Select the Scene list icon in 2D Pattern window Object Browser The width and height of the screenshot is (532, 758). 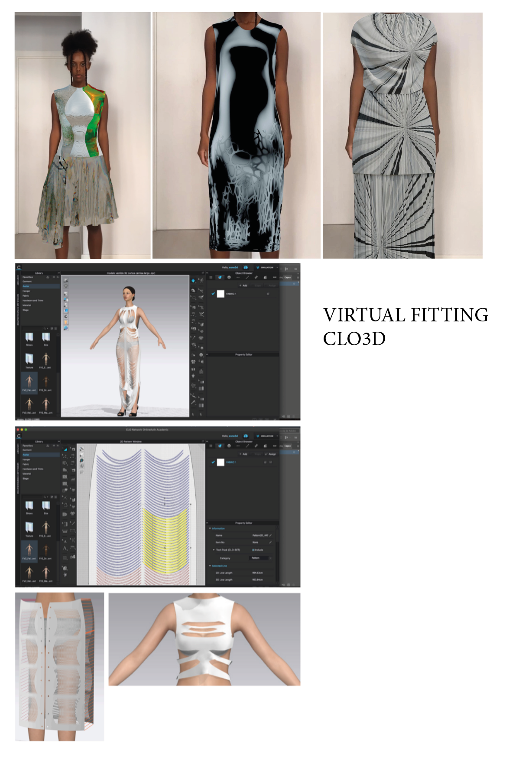tap(211, 446)
